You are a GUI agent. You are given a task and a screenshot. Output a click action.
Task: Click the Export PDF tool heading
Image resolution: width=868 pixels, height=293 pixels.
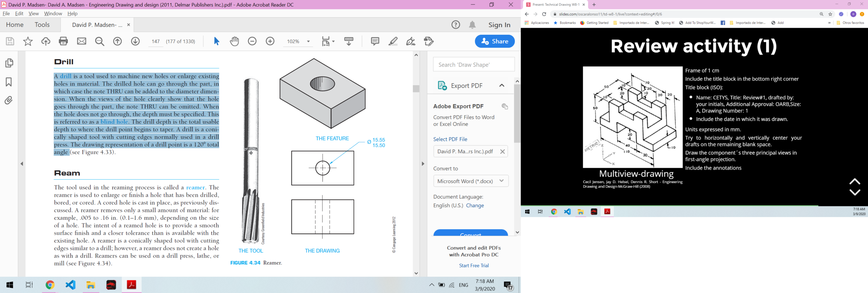point(467,85)
